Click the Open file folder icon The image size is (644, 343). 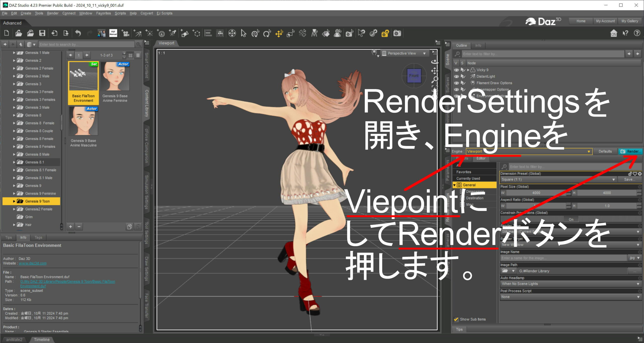point(18,33)
